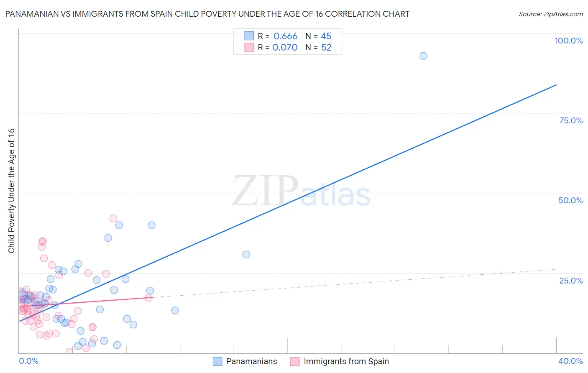Click the Immigrants from Spain pink legend swatch
Viewport: 588px width, 373px height.
295,361
